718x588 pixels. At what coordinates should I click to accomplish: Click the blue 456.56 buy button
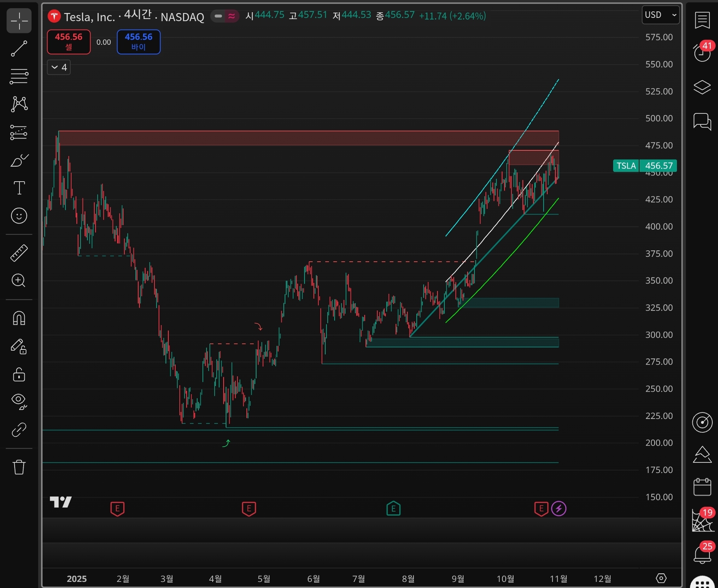139,42
